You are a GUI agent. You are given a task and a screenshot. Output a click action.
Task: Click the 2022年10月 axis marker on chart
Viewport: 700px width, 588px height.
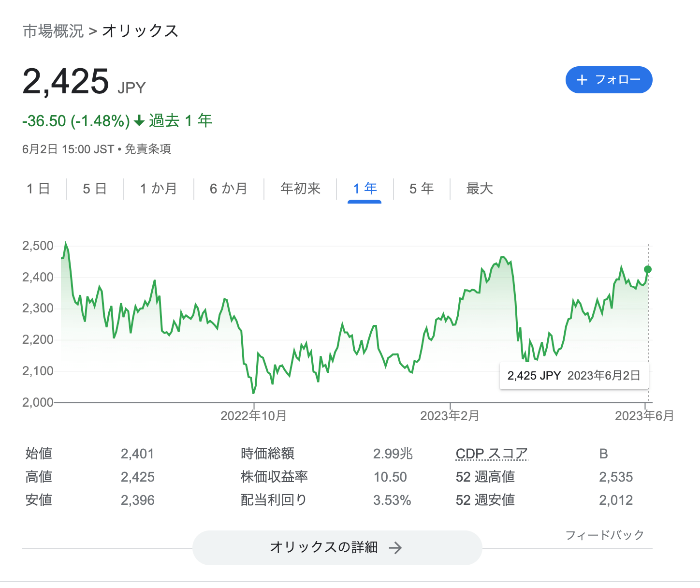pos(254,415)
